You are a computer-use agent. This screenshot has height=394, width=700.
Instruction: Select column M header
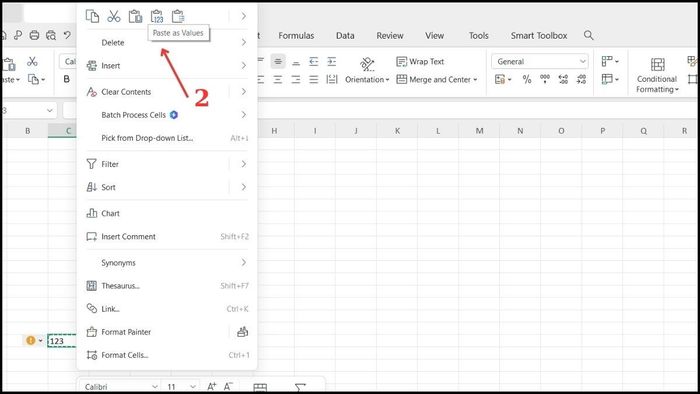click(479, 131)
